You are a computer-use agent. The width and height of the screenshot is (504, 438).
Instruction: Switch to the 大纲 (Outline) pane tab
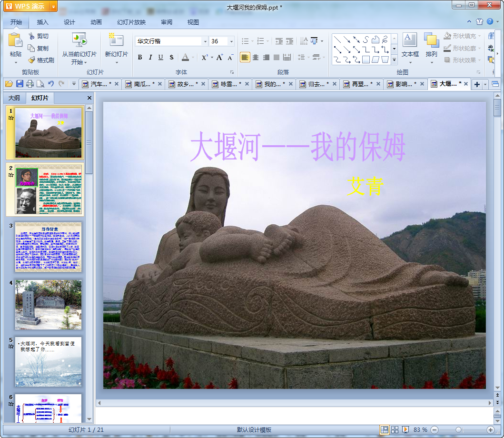point(14,98)
